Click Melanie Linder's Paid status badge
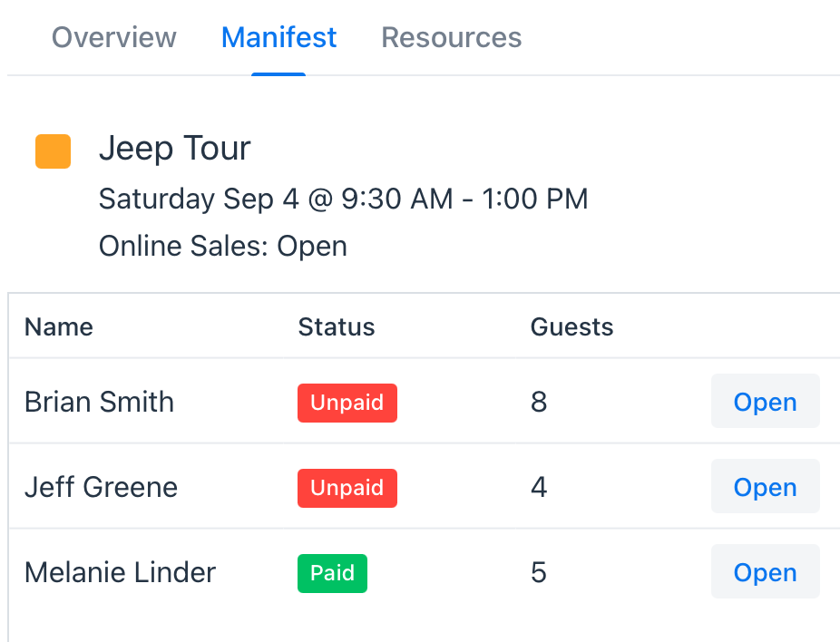The height and width of the screenshot is (642, 840). click(x=332, y=573)
